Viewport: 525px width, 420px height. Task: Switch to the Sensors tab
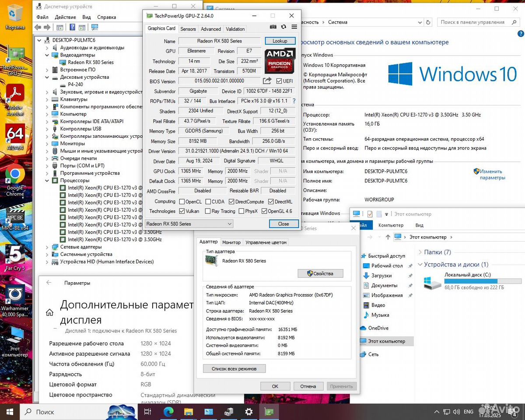tap(188, 29)
